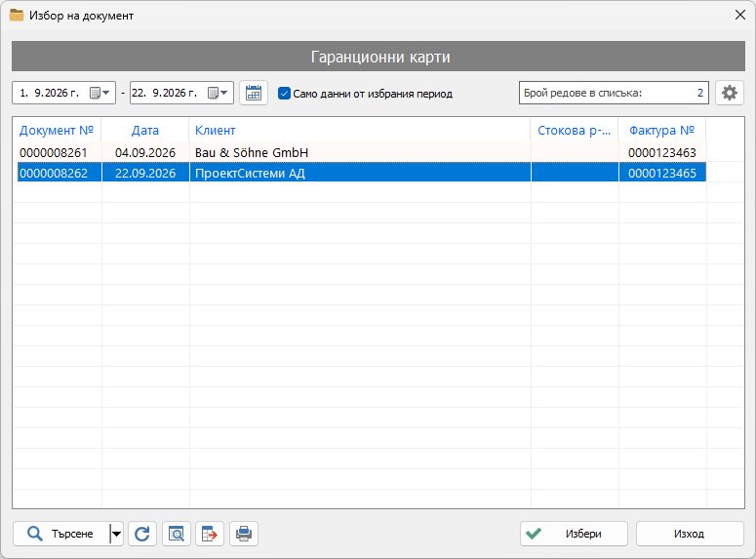Open list settings gear icon
The width and height of the screenshot is (756, 559).
coord(729,93)
